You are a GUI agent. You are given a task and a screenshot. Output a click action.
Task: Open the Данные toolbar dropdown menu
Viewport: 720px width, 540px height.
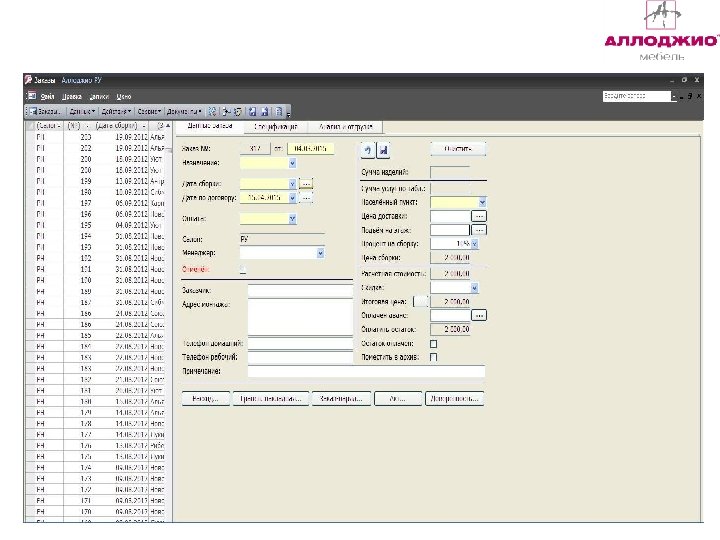[x=82, y=111]
